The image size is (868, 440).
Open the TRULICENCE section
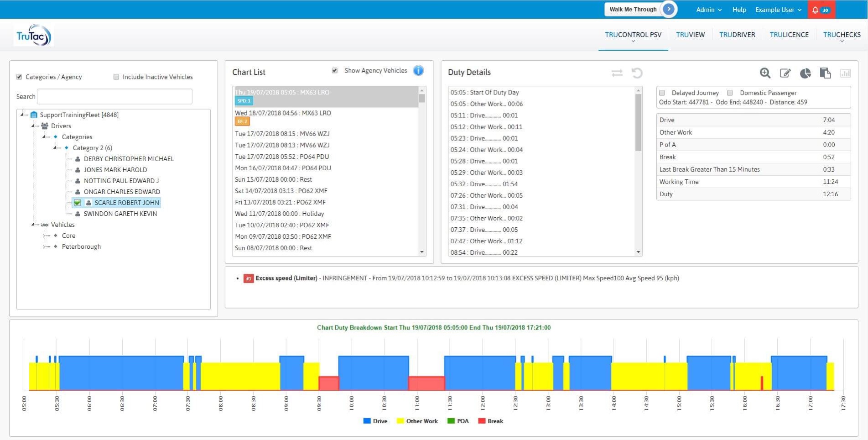click(789, 34)
